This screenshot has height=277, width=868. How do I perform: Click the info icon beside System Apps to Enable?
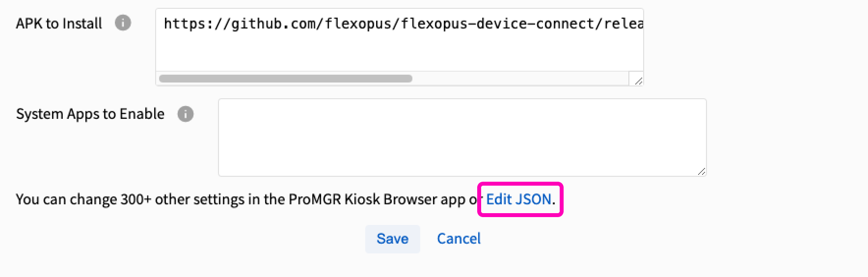[185, 114]
